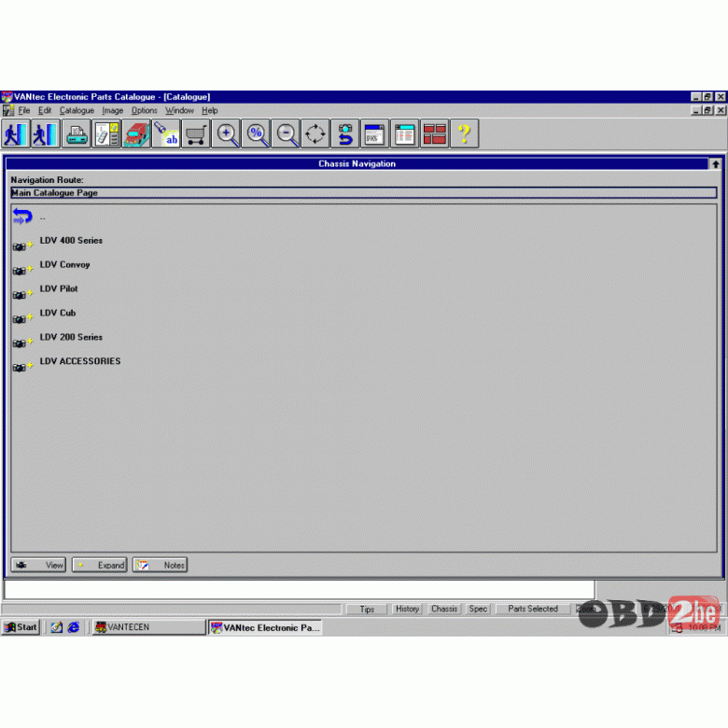The height and width of the screenshot is (728, 728).
Task: Click the first walking-man exit toolbar icon
Action: click(x=16, y=134)
